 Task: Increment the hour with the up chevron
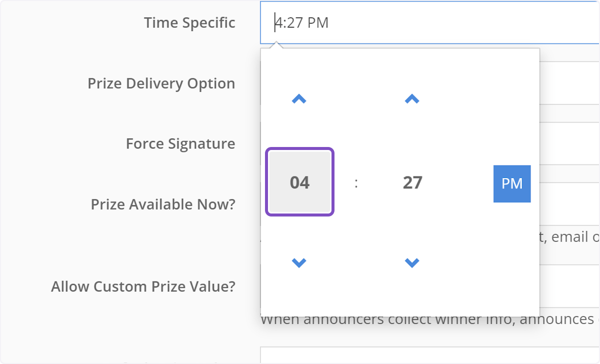point(298,98)
